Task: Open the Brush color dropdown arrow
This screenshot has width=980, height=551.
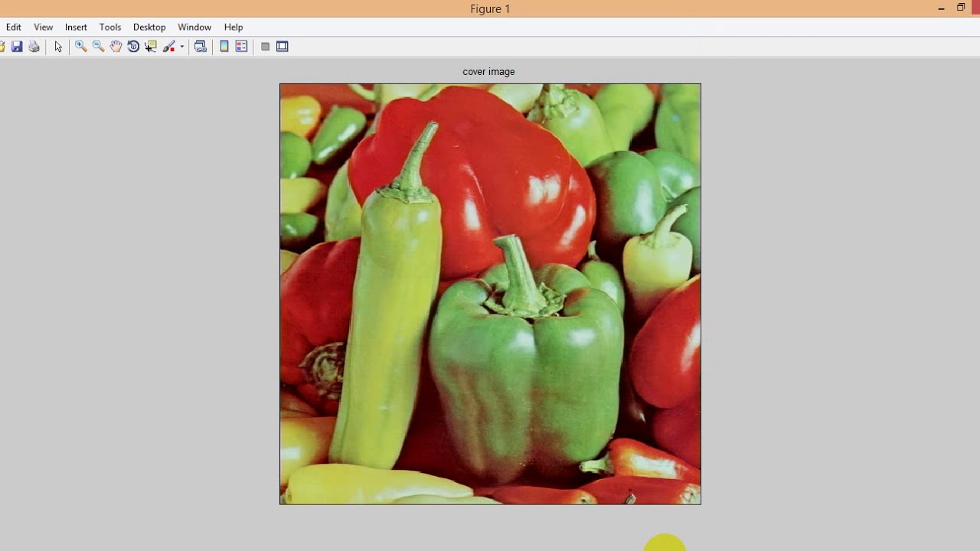Action: pyautogui.click(x=181, y=47)
